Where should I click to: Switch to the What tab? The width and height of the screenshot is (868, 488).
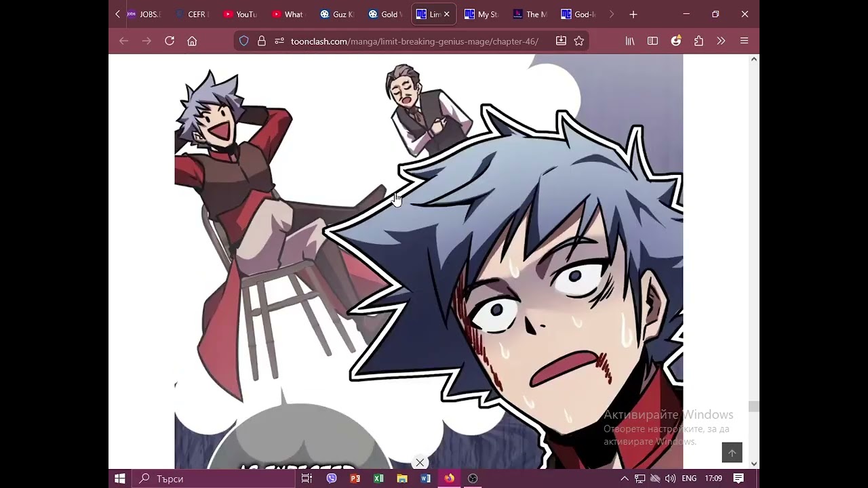288,14
